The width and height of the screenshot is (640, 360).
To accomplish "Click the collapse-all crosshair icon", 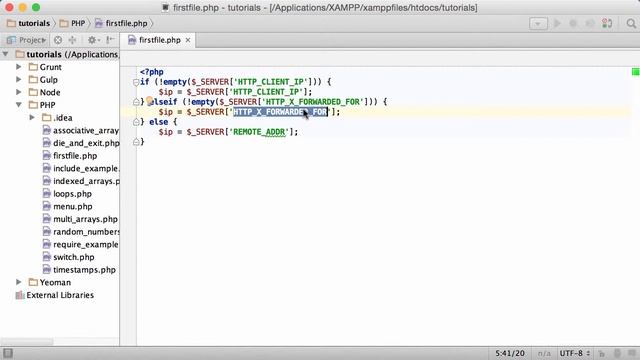I will [x=72, y=40].
